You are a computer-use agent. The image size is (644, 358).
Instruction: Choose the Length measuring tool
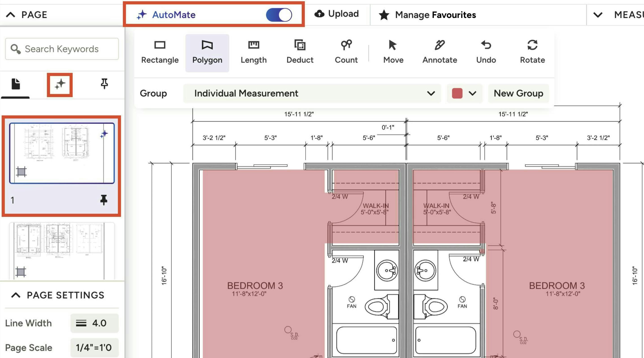pyautogui.click(x=254, y=52)
